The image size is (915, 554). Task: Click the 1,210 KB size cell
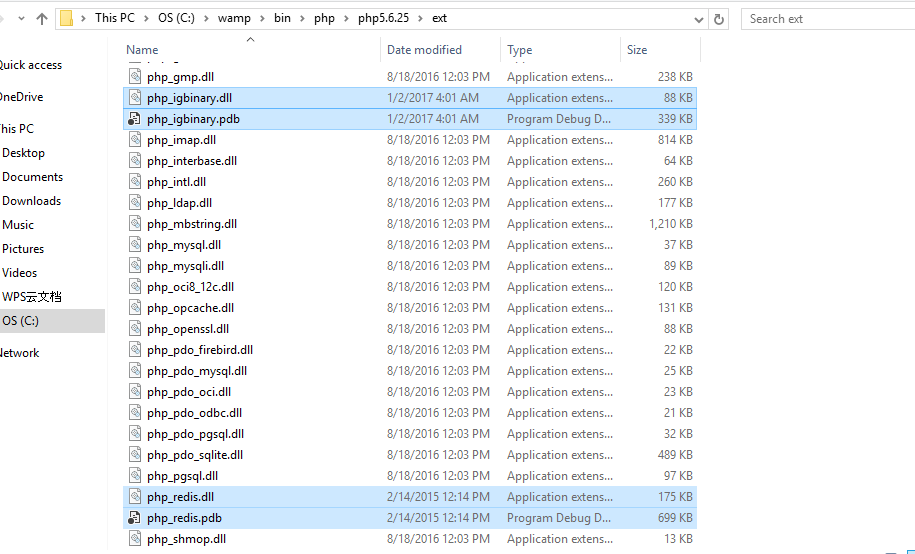[670, 224]
